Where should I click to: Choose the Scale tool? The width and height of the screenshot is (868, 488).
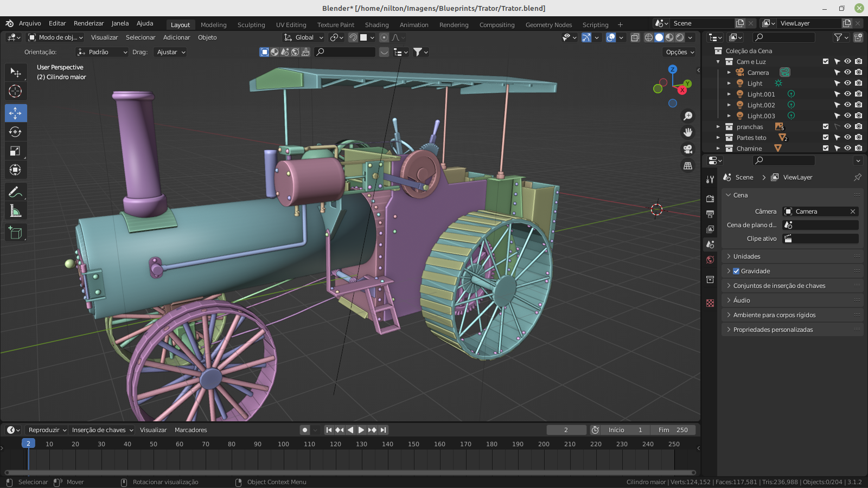pyautogui.click(x=15, y=151)
